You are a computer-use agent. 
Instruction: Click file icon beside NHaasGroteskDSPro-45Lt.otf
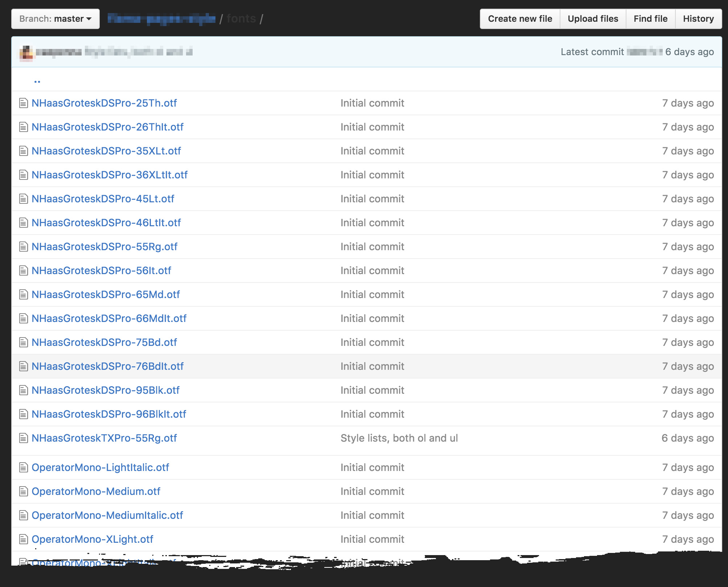click(24, 199)
